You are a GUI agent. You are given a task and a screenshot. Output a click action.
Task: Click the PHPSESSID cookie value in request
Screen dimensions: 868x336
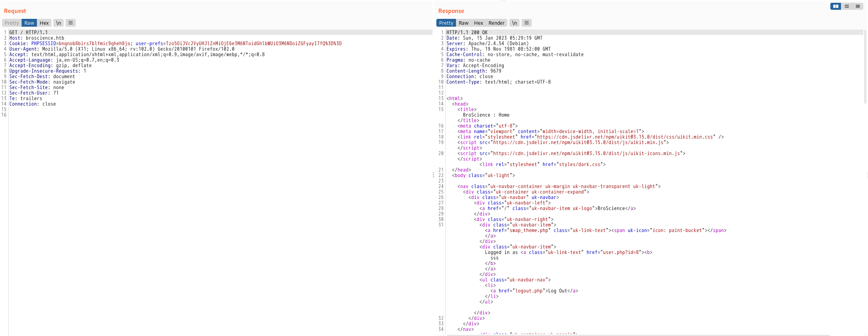click(94, 44)
